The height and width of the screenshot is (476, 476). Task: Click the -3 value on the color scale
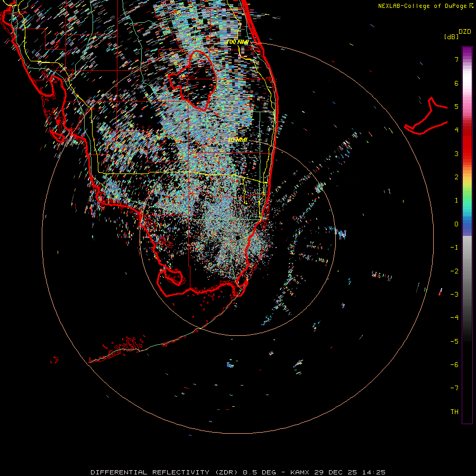point(454,295)
